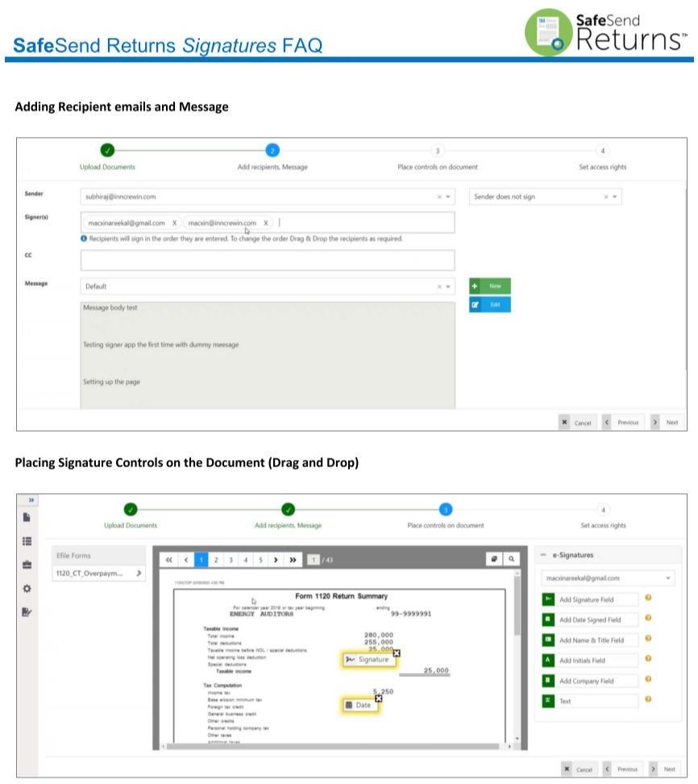Click Add Initials Field
Viewport: 698px width, 784px height.
point(590,661)
